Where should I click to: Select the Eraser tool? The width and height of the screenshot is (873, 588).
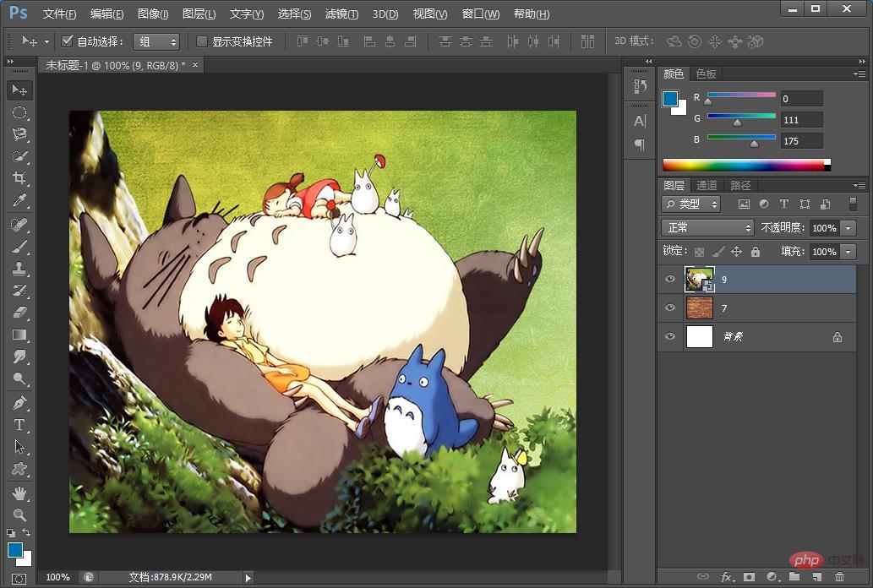coord(19,313)
